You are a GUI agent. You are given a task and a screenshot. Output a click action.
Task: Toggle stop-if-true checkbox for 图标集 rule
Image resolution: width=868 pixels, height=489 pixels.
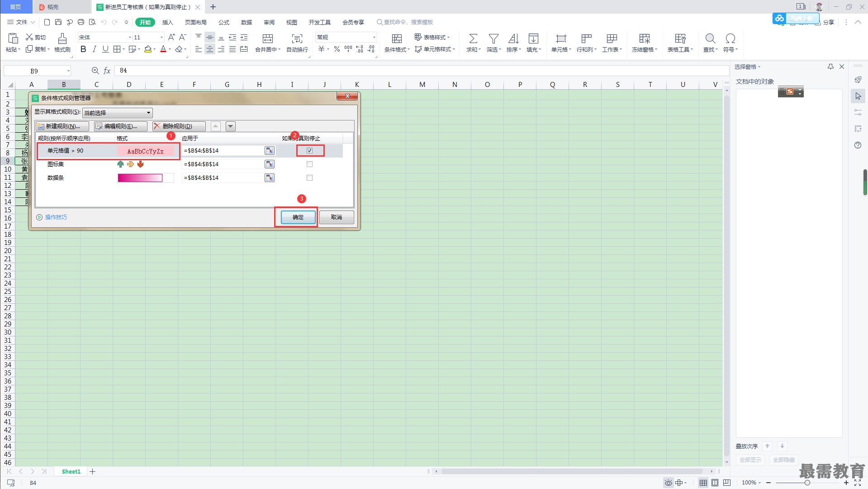pyautogui.click(x=310, y=164)
